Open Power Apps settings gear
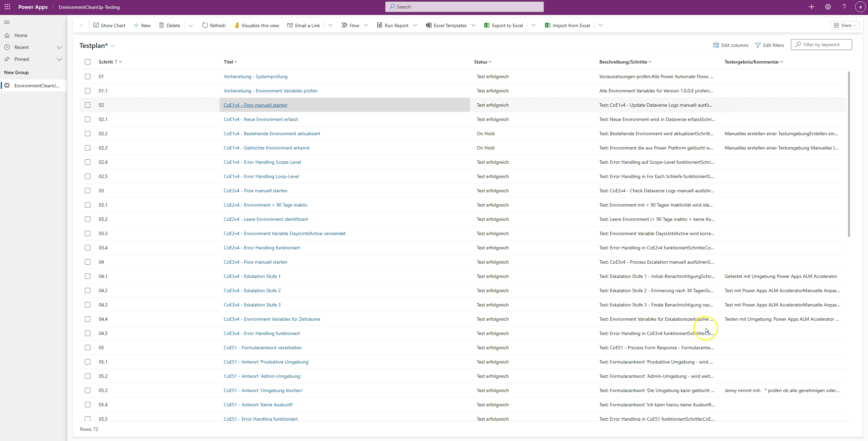This screenshot has height=441, width=868. tap(828, 7)
